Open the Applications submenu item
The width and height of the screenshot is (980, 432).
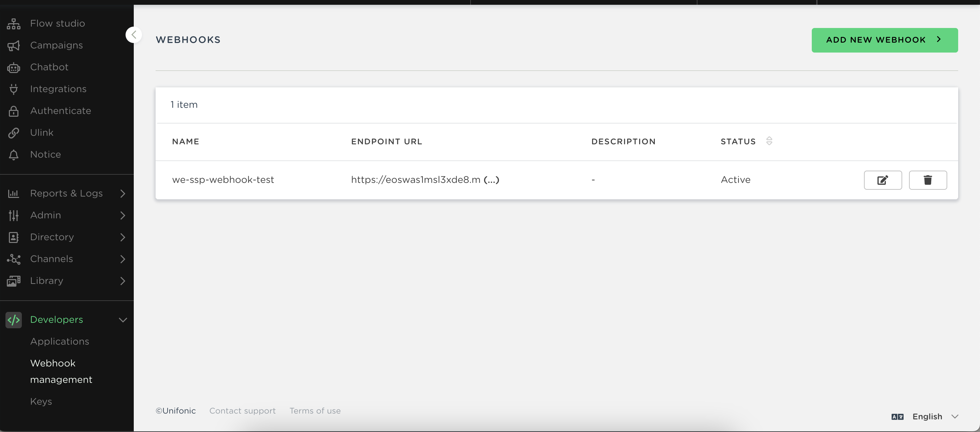60,342
